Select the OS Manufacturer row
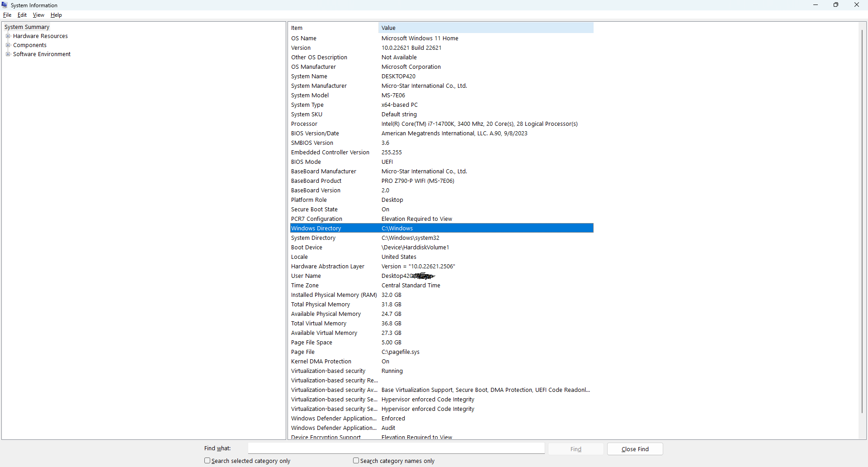This screenshot has height=467, width=868. point(442,67)
